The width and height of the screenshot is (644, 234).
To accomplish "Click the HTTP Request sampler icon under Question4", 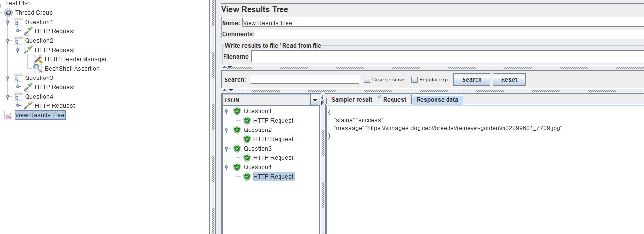I will 28,106.
